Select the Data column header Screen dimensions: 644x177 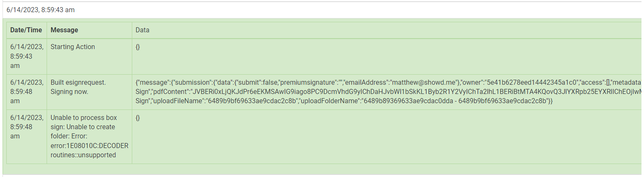coord(142,30)
